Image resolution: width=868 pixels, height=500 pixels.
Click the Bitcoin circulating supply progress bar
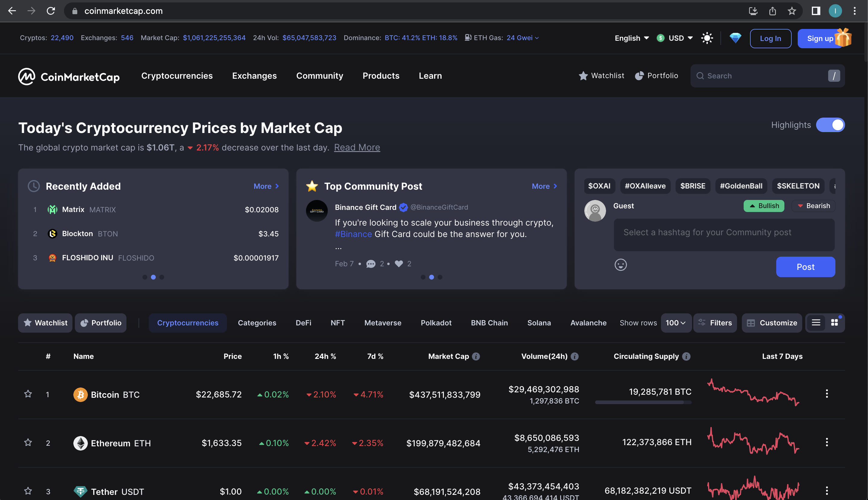643,402
